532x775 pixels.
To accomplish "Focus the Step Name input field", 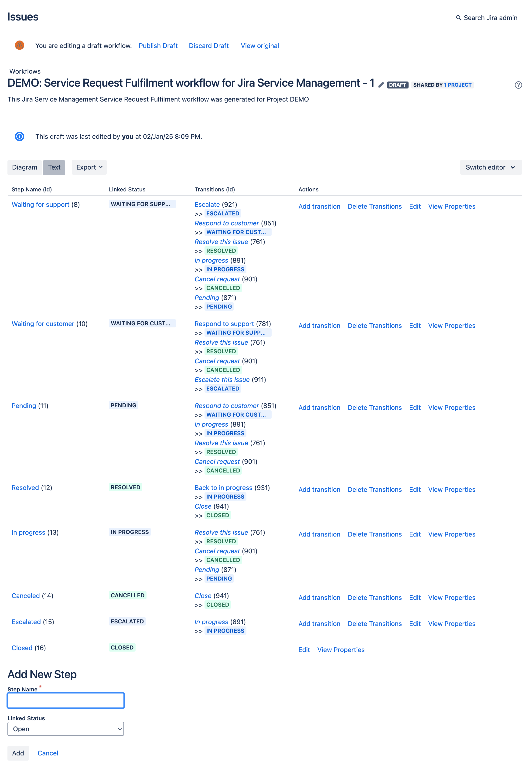I will click(x=66, y=700).
